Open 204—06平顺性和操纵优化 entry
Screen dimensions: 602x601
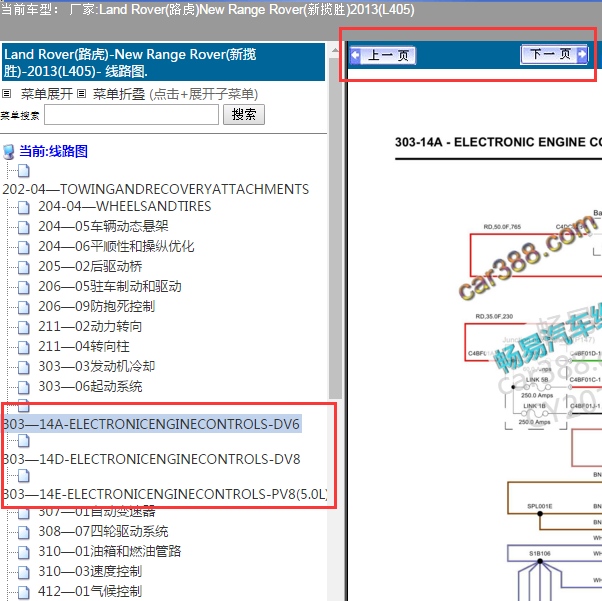[116, 247]
